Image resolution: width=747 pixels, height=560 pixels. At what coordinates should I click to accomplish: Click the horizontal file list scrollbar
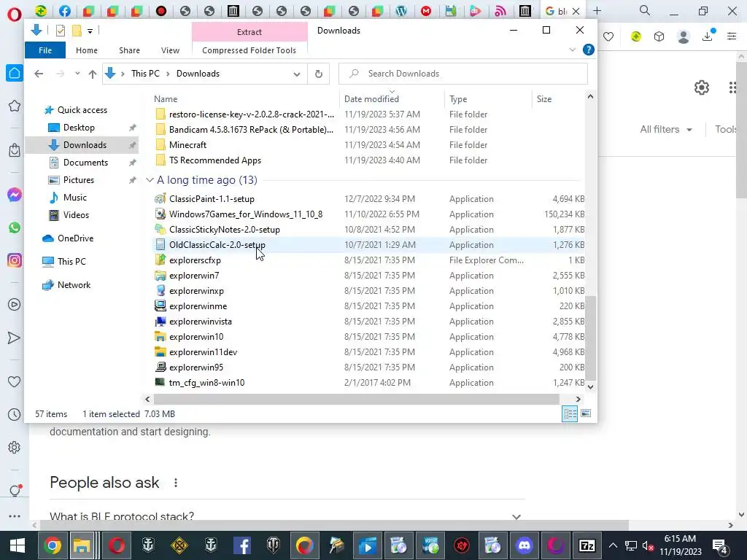(356, 399)
